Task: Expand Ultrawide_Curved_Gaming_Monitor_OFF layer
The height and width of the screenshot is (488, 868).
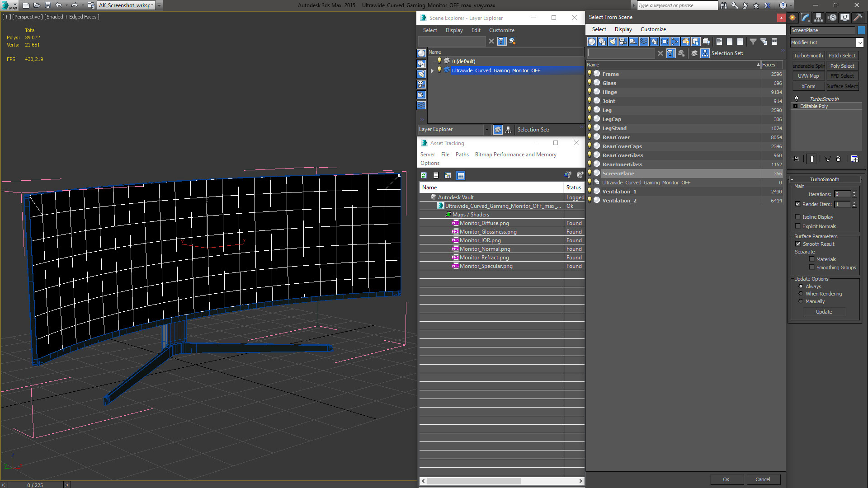Action: 432,70
